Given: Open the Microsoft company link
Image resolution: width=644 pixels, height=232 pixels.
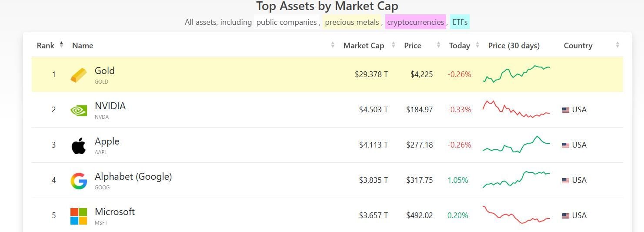Looking at the screenshot, I should click(115, 212).
